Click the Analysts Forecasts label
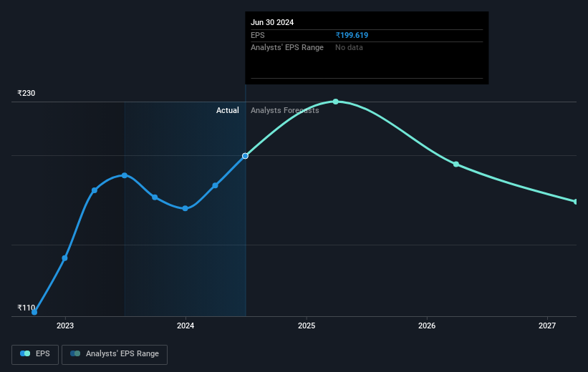588x372 pixels. (x=284, y=110)
